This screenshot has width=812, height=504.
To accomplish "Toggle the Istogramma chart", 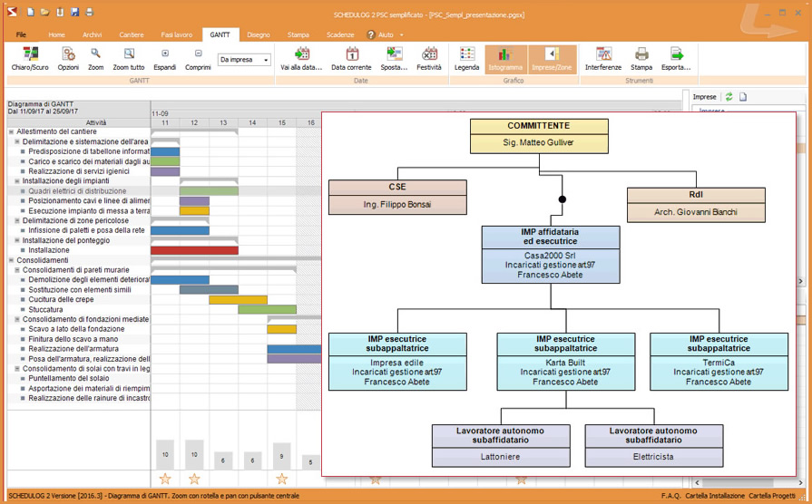I will tap(505, 59).
